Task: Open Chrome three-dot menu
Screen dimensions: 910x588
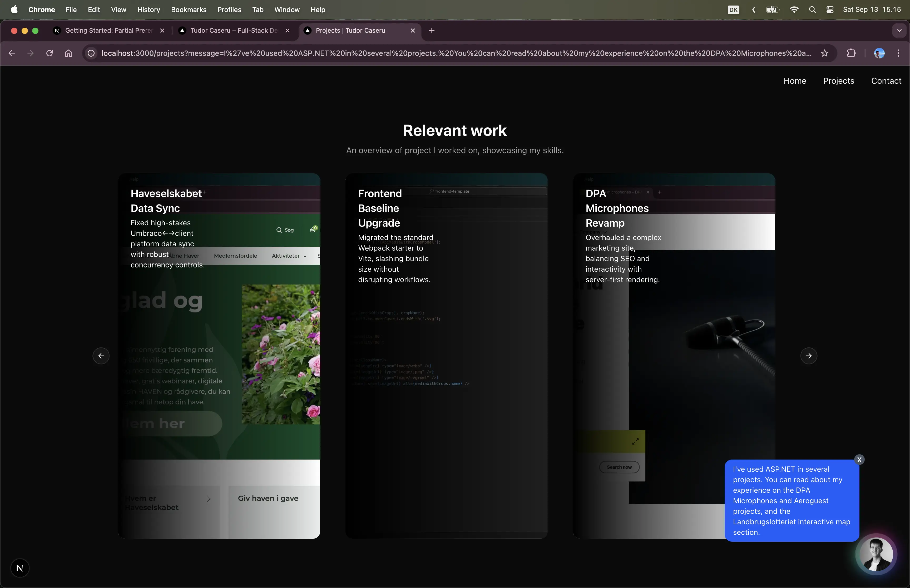Action: (898, 53)
